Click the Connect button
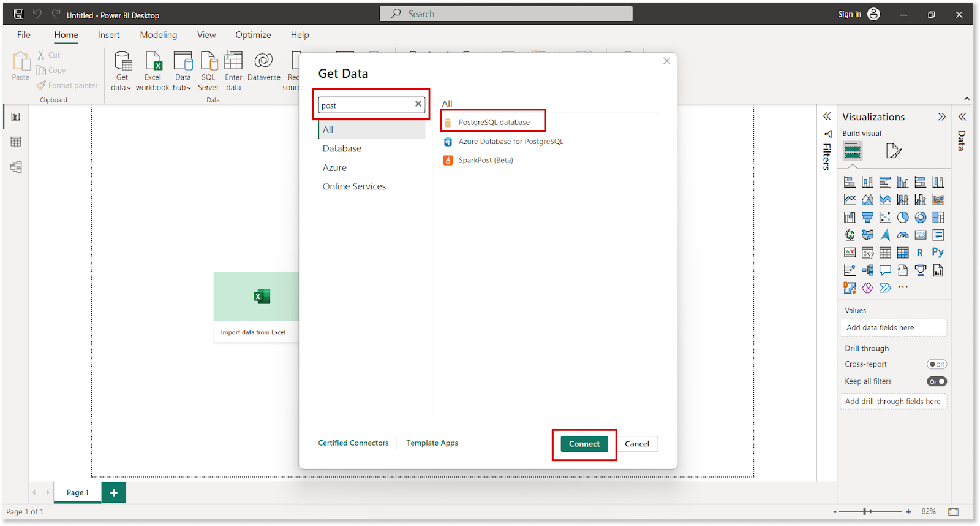Image resolution: width=980 pixels, height=526 pixels. coord(584,444)
